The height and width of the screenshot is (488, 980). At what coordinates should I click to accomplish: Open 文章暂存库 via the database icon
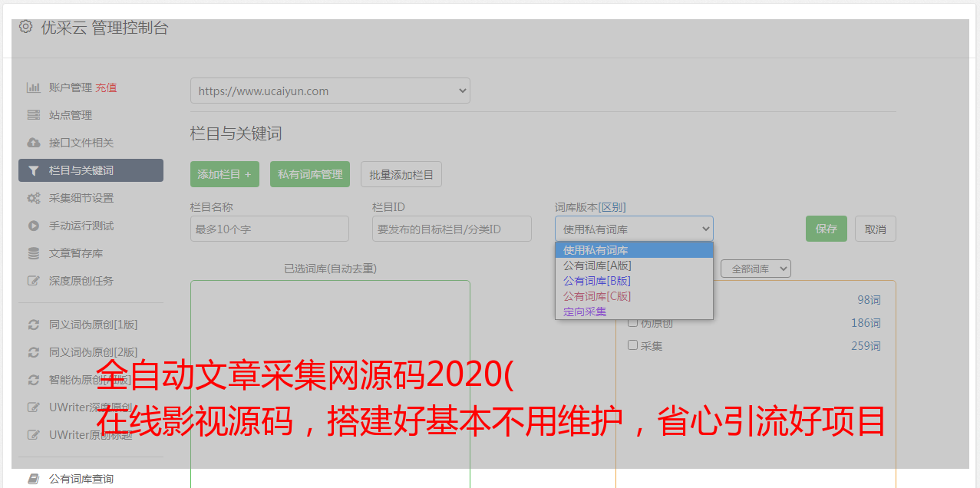click(33, 253)
